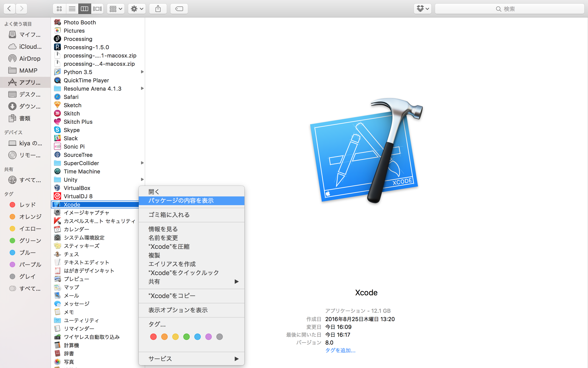Image resolution: width=588 pixels, height=368 pixels.
Task: Go forward with the right chevron button
Action: click(22, 9)
